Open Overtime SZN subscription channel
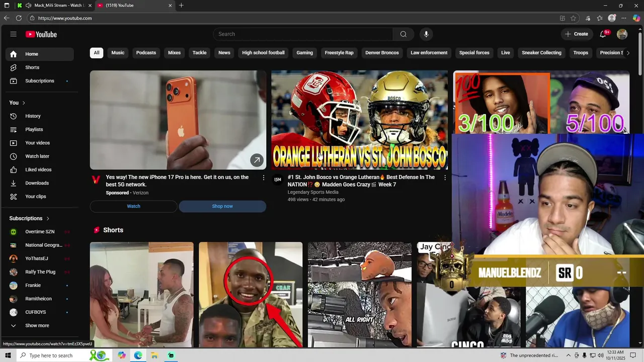The image size is (644, 362). (x=40, y=232)
